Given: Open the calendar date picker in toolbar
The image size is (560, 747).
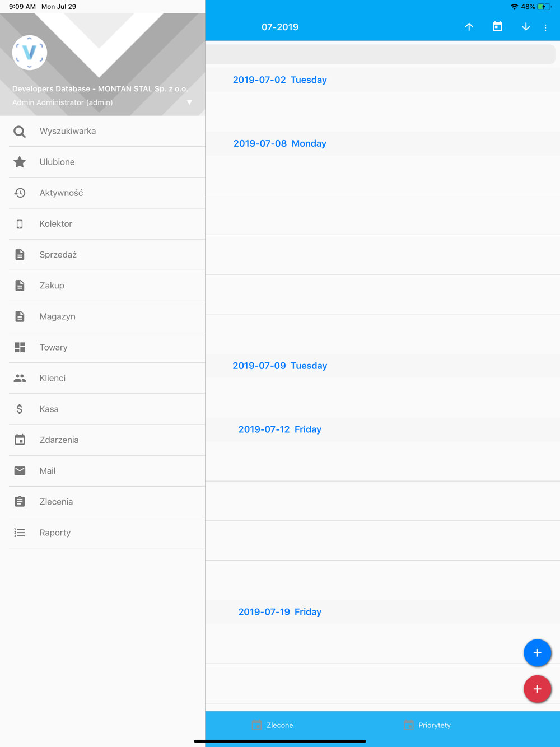Looking at the screenshot, I should [x=497, y=27].
